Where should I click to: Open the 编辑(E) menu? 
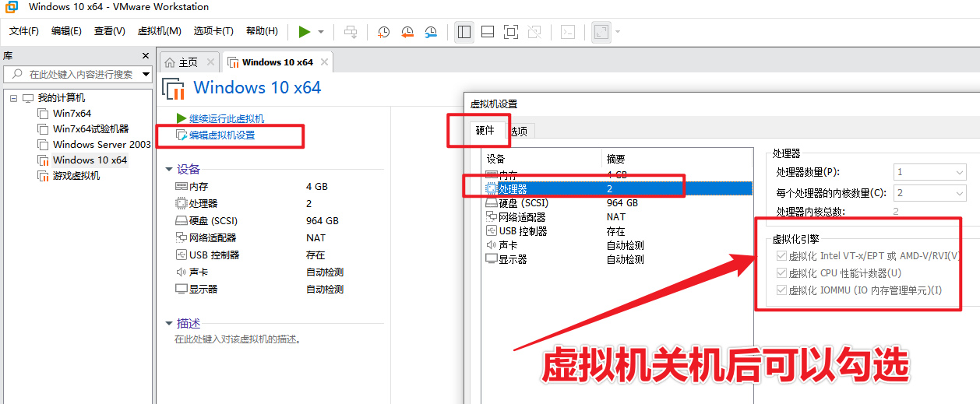coord(66,31)
